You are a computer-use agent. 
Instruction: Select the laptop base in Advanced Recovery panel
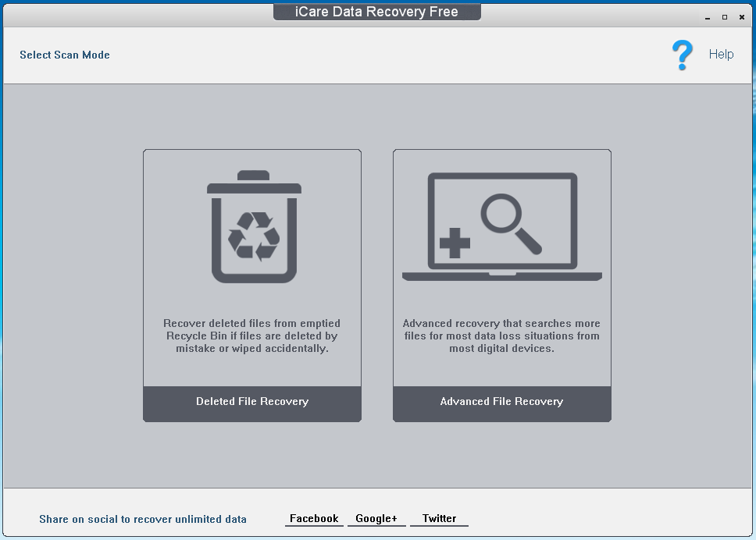(x=501, y=277)
